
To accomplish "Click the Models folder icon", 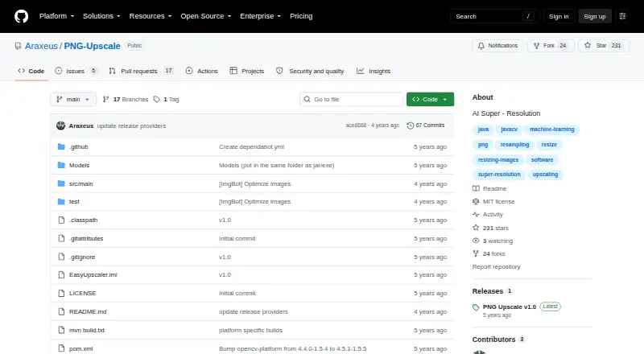I will pyautogui.click(x=61, y=165).
